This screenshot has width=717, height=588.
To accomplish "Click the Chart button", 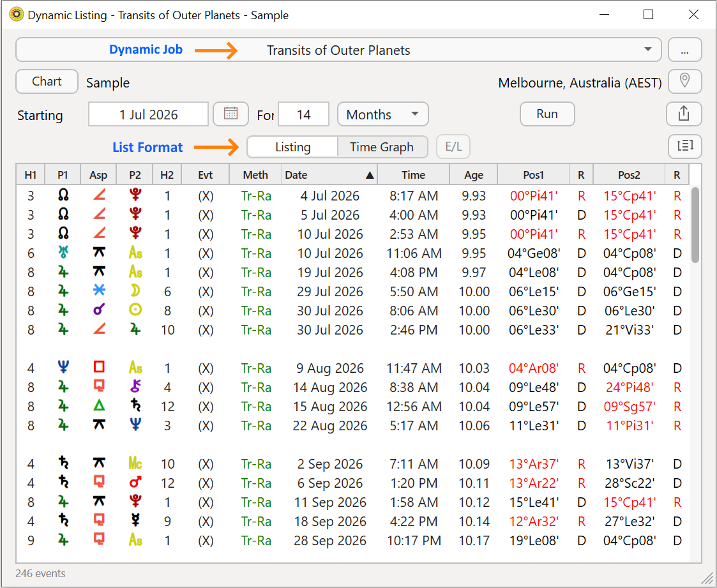I will 47,81.
